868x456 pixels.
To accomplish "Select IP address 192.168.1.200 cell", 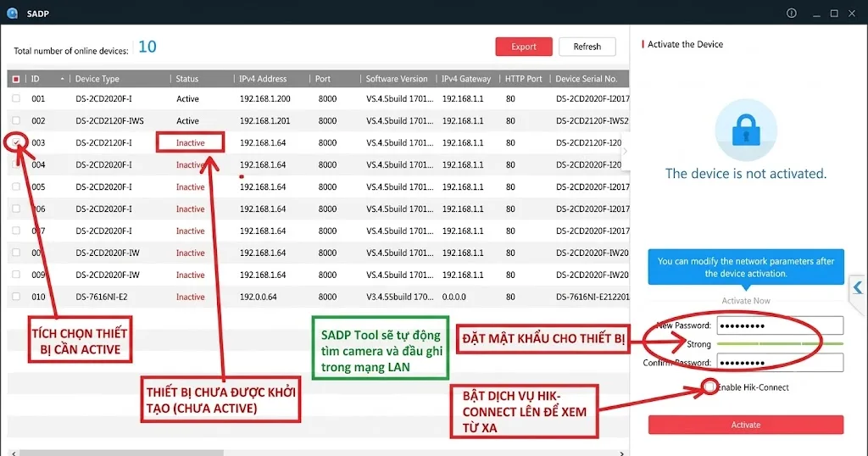I will click(265, 98).
